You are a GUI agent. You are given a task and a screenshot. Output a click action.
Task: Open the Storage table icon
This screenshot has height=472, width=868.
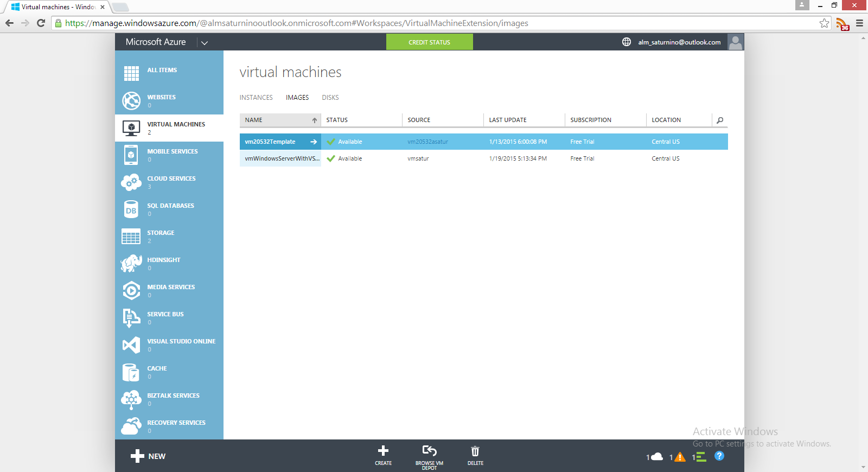click(131, 237)
